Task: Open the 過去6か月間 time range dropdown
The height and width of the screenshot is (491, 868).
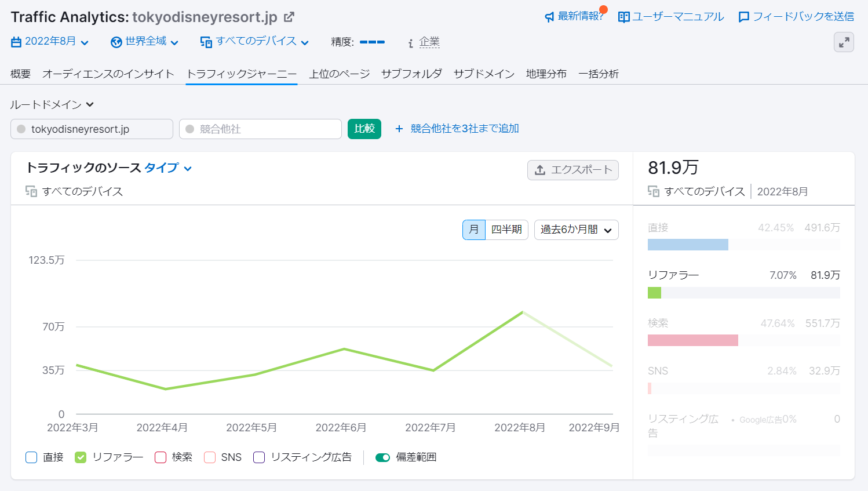Action: click(577, 230)
